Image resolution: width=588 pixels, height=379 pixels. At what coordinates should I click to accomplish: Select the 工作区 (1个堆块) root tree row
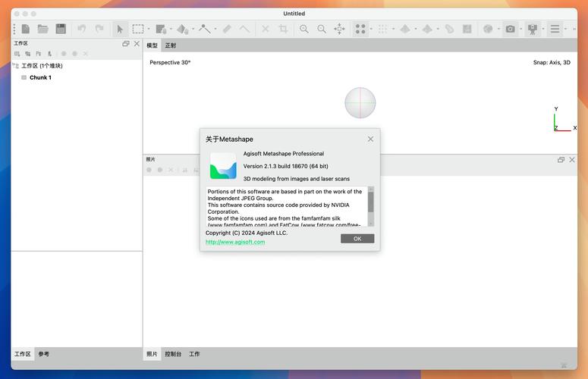[42, 66]
